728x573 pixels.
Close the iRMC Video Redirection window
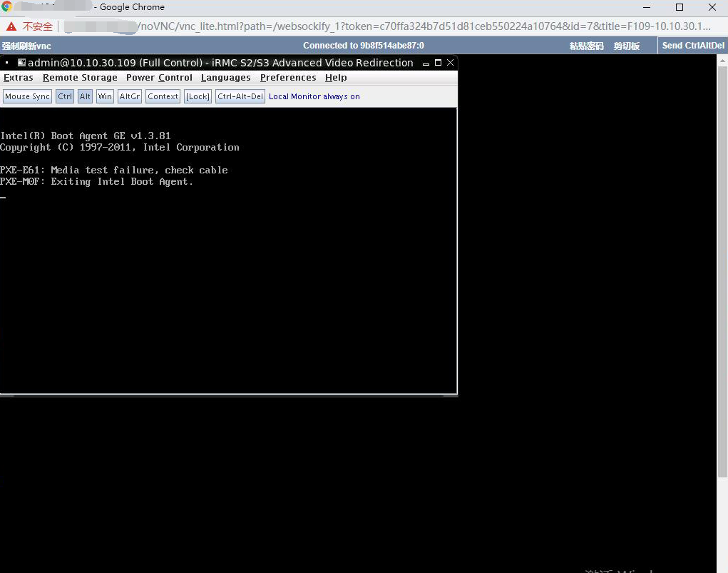coord(450,62)
